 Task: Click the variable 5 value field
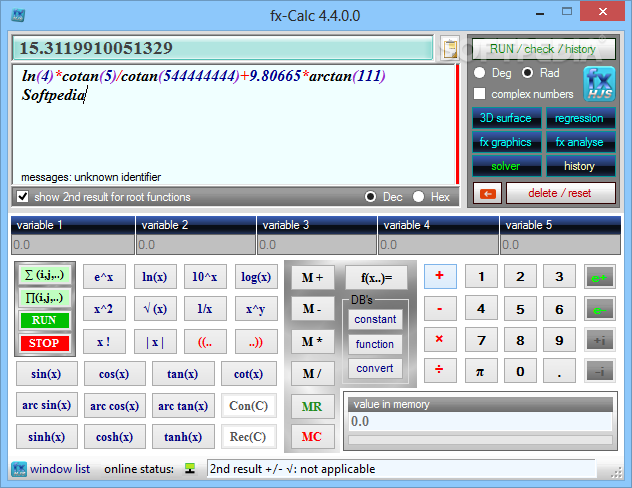(560, 245)
